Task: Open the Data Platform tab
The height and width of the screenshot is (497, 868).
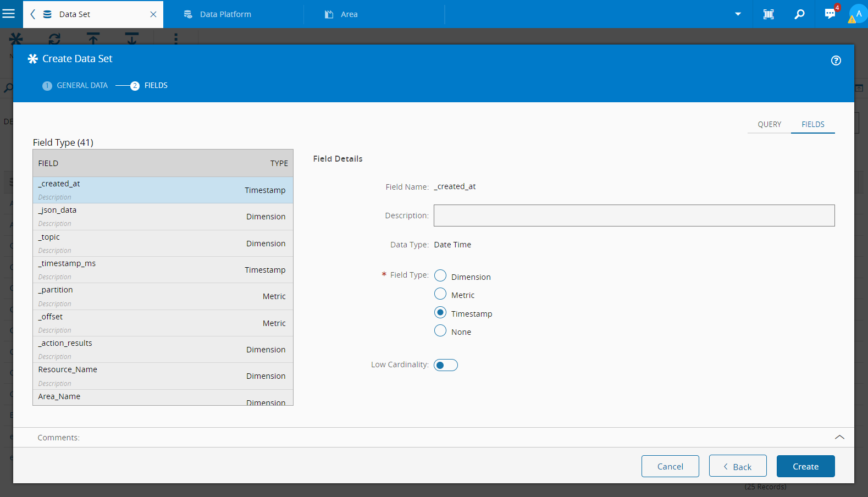Action: [x=225, y=14]
